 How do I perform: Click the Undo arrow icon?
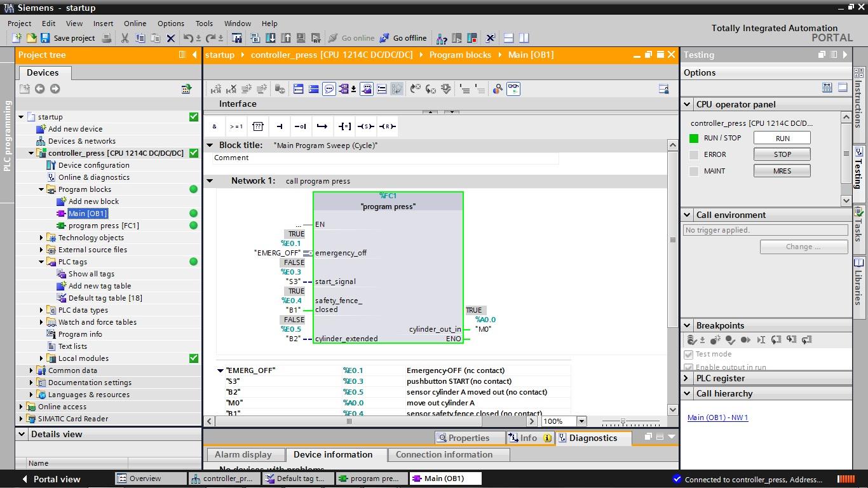pyautogui.click(x=188, y=38)
